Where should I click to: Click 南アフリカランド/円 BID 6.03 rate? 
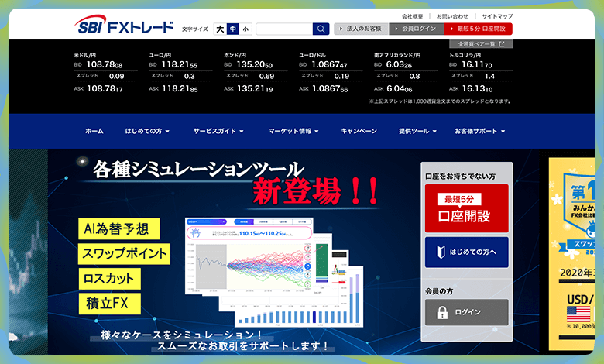click(399, 65)
